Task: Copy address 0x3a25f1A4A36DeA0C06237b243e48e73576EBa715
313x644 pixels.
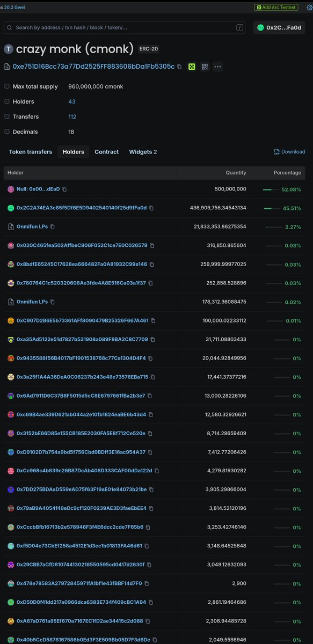Action: coord(153,377)
